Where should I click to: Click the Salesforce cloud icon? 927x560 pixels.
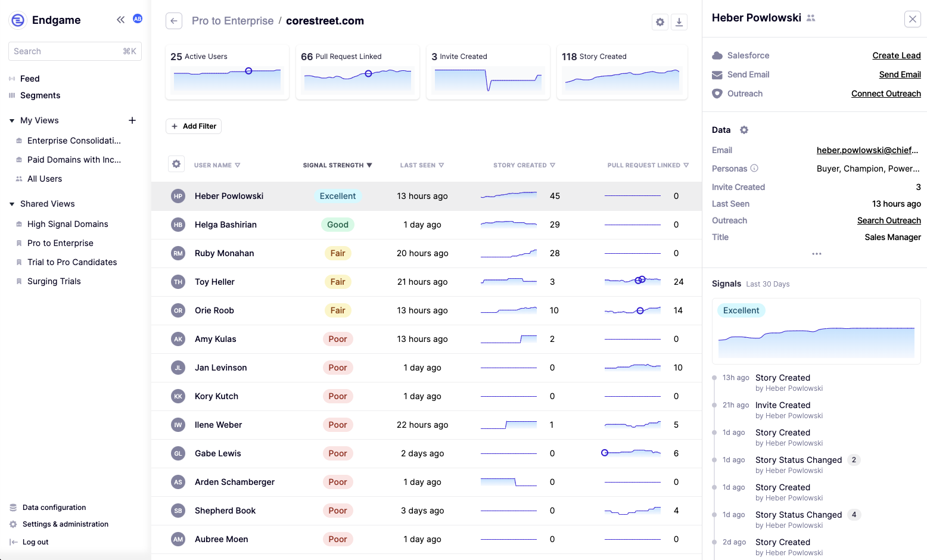click(x=717, y=55)
